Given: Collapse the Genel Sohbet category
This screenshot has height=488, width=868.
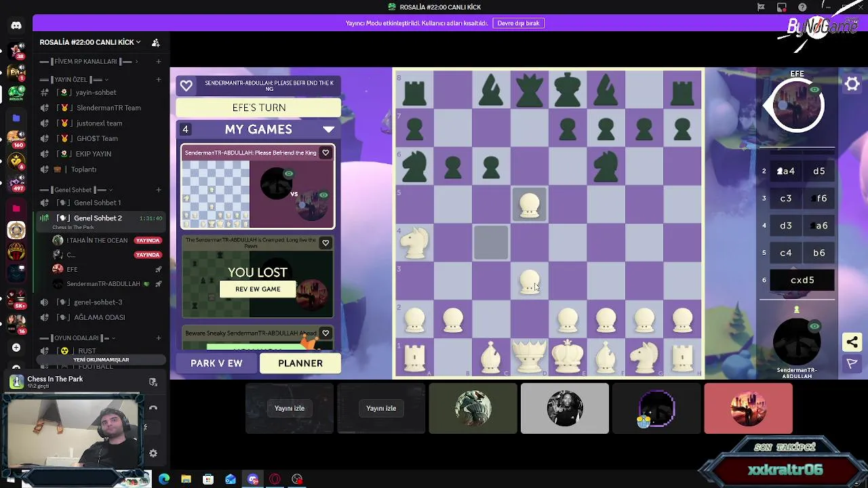Looking at the screenshot, I should point(76,190).
